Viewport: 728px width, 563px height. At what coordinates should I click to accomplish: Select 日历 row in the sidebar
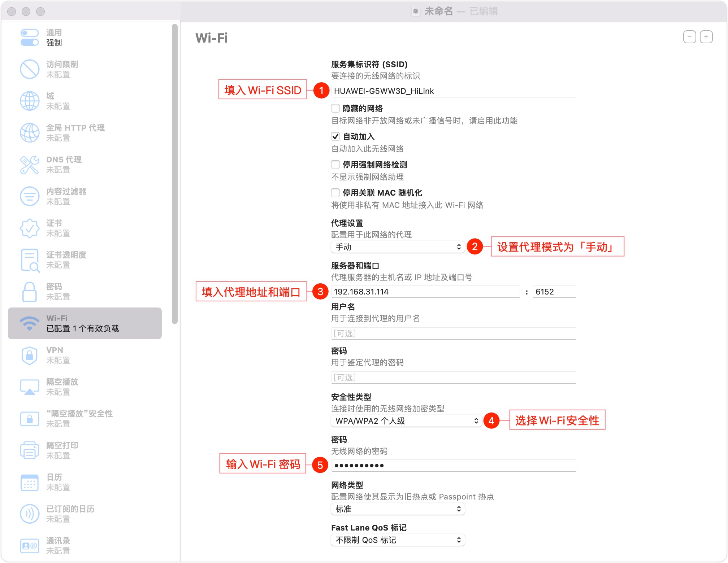85,482
